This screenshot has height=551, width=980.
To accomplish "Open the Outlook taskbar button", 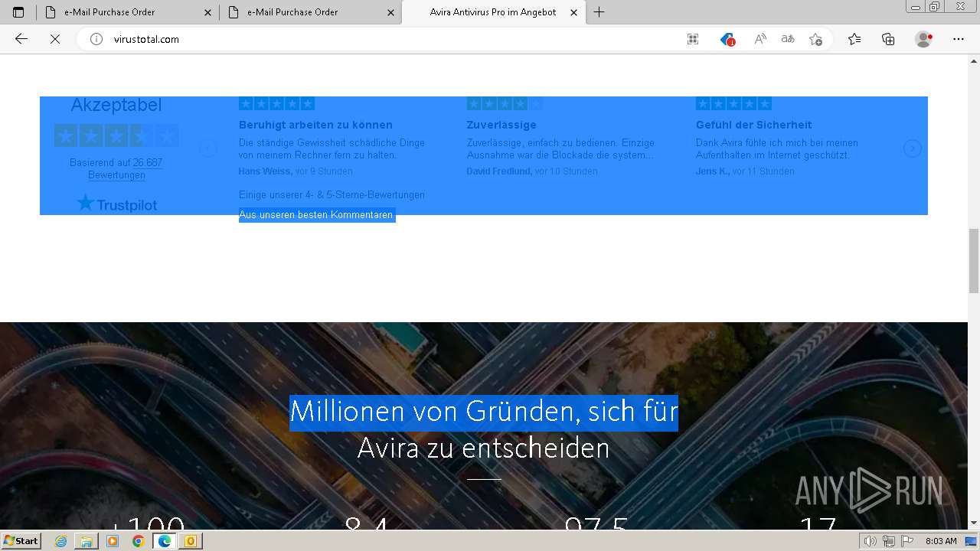I will (x=190, y=541).
